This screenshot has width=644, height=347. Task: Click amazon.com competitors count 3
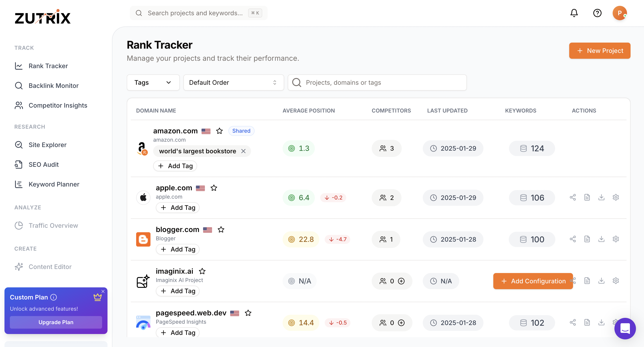[386, 148]
